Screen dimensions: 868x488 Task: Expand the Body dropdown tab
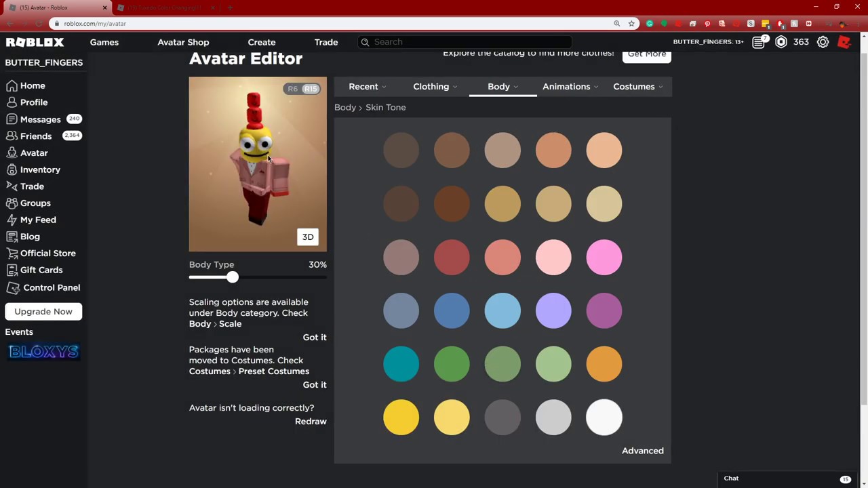502,87
